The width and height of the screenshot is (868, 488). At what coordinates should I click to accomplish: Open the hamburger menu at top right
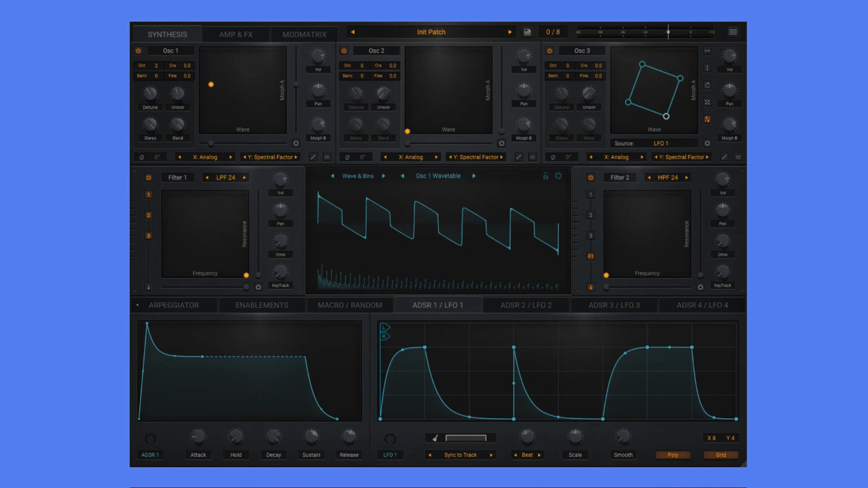(733, 32)
